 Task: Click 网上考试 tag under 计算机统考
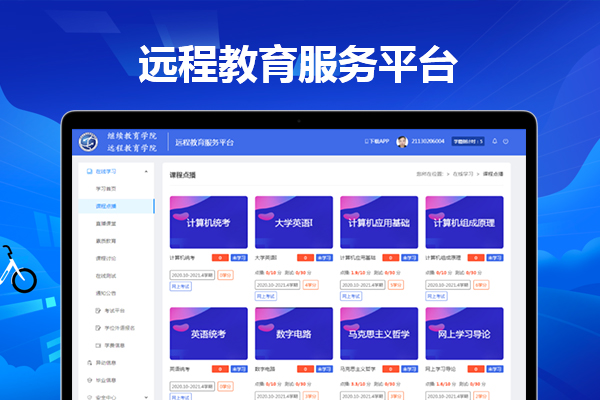181,286
